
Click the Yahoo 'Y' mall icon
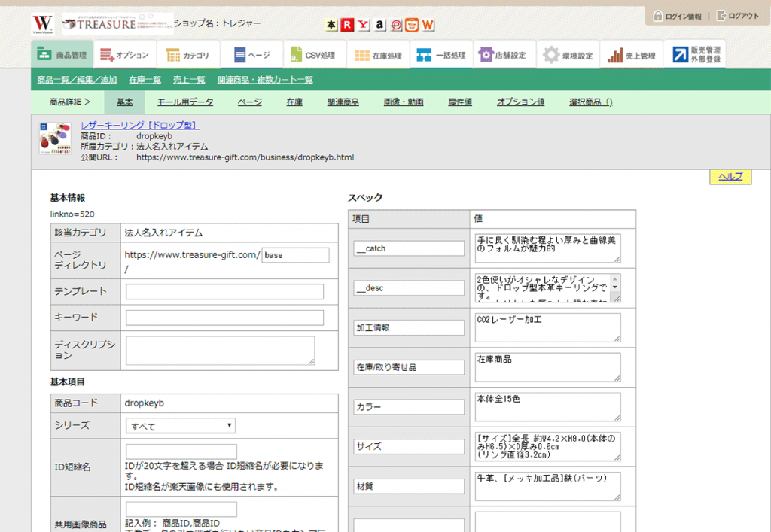click(364, 26)
